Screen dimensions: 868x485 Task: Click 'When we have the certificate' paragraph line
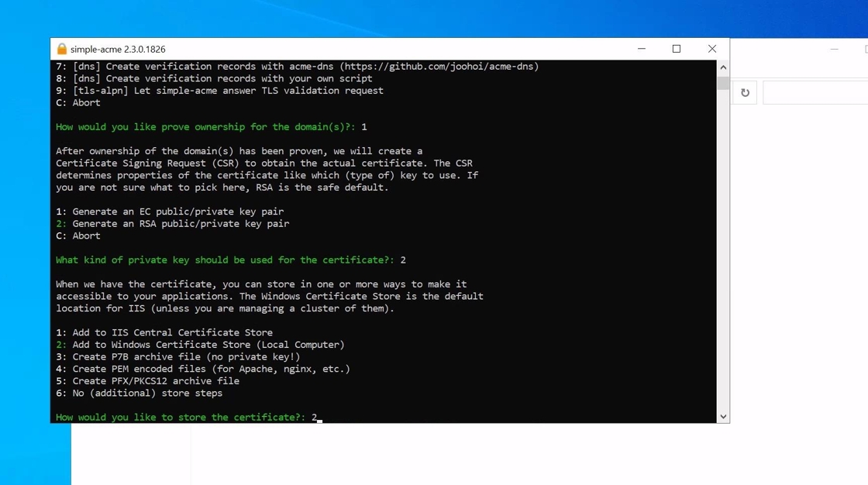[260, 284]
